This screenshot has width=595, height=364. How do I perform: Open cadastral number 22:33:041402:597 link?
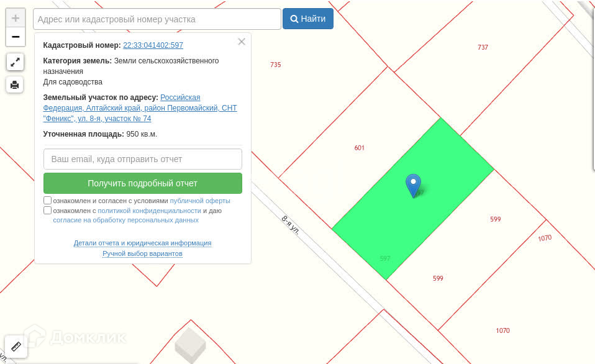click(153, 45)
